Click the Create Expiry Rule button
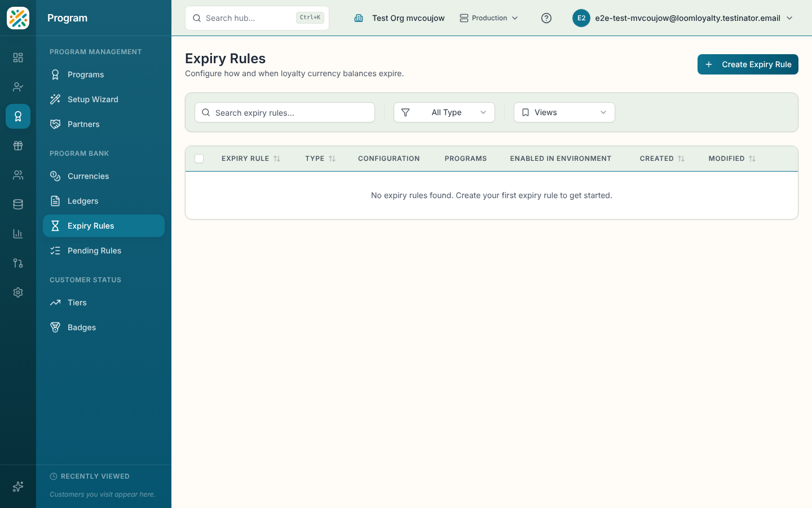This screenshot has height=508, width=812. pos(748,64)
